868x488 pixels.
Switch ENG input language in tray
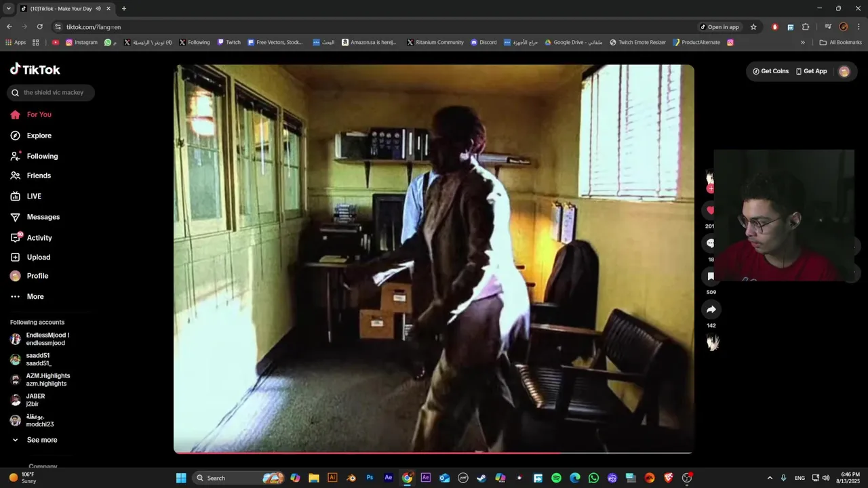(x=800, y=478)
